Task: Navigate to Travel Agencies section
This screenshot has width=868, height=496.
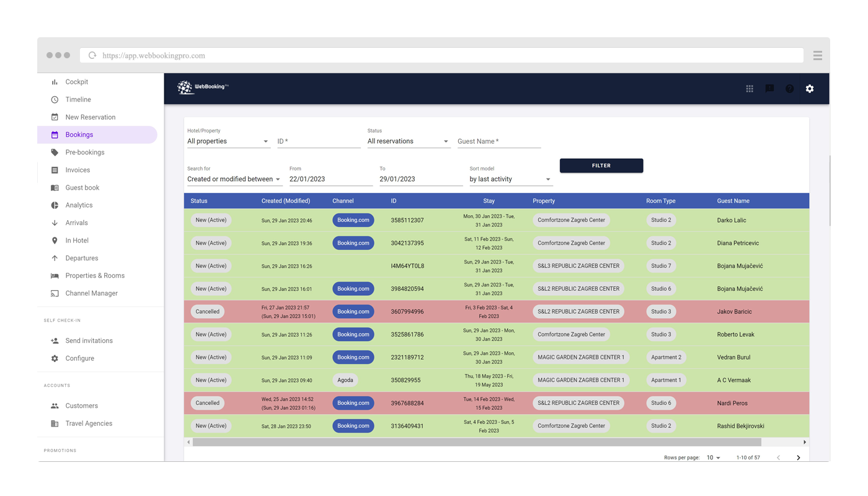Action: tap(89, 423)
